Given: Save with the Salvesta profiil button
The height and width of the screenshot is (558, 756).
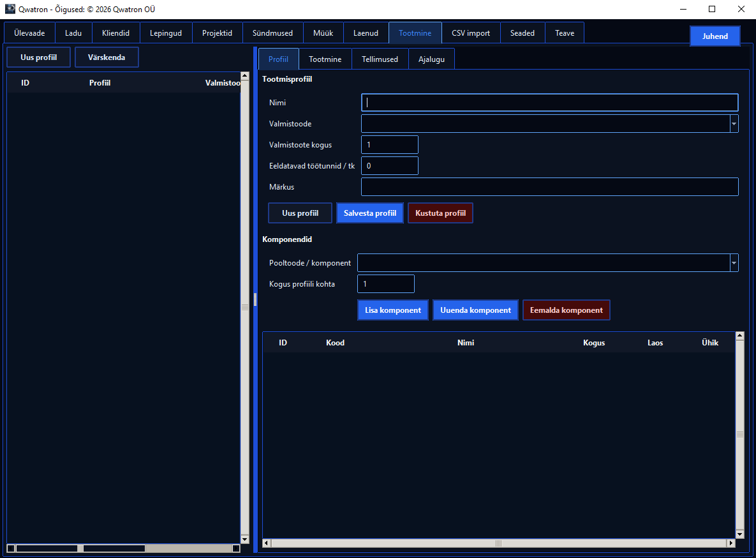Looking at the screenshot, I should point(370,213).
